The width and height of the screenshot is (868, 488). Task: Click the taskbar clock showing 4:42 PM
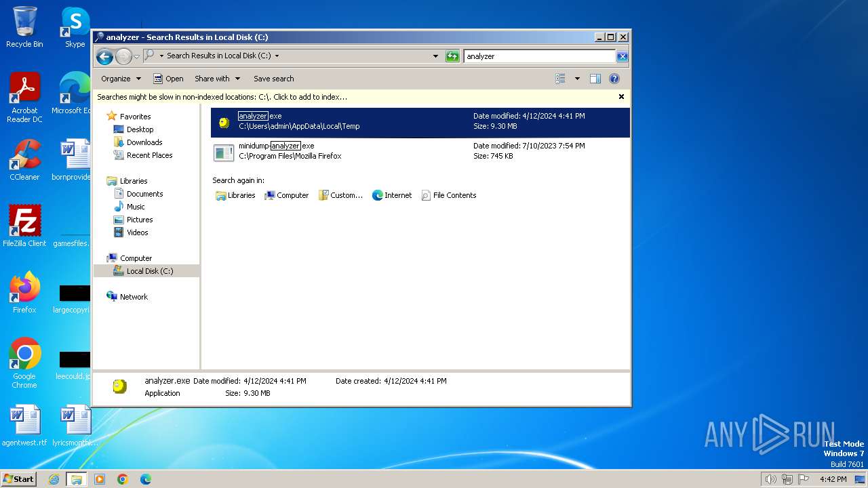(x=833, y=479)
